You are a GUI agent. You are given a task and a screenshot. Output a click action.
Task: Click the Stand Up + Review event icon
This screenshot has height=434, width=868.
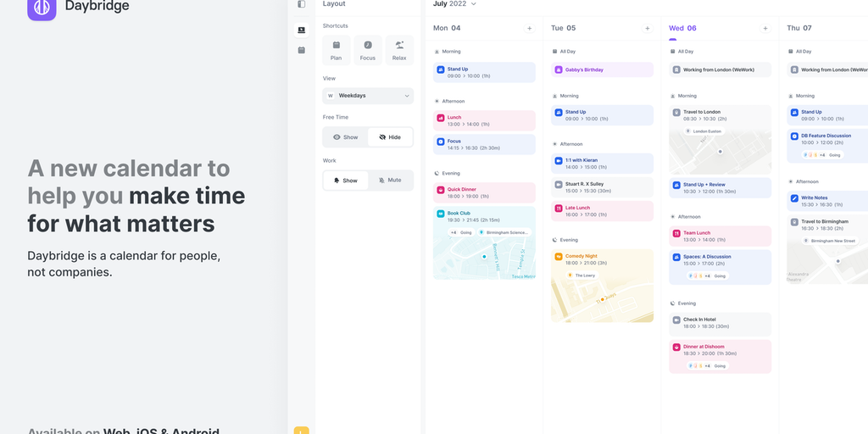pos(676,185)
